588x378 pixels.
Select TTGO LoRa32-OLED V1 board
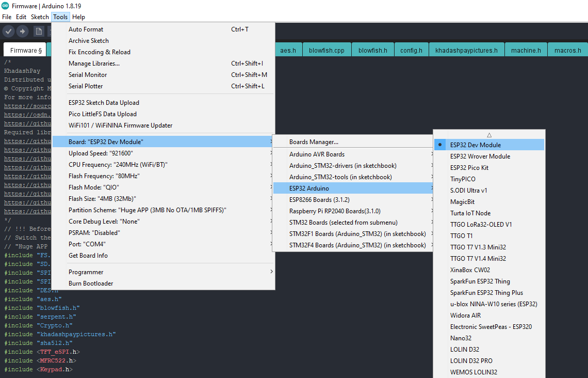[489, 225]
